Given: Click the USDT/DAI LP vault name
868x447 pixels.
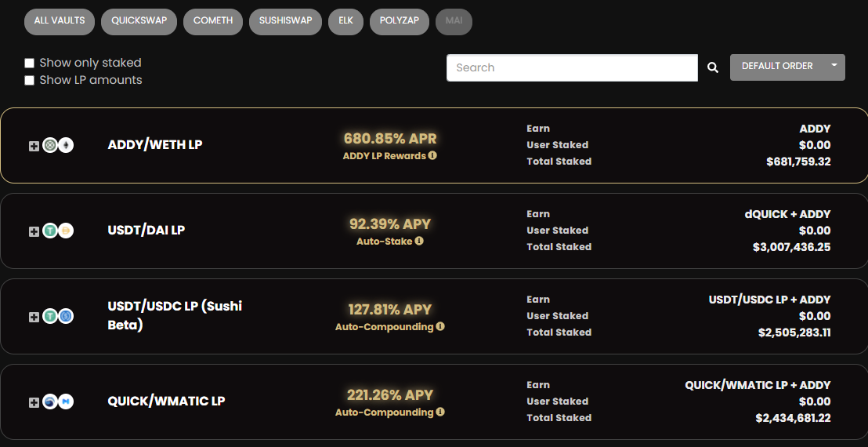Looking at the screenshot, I should [146, 231].
